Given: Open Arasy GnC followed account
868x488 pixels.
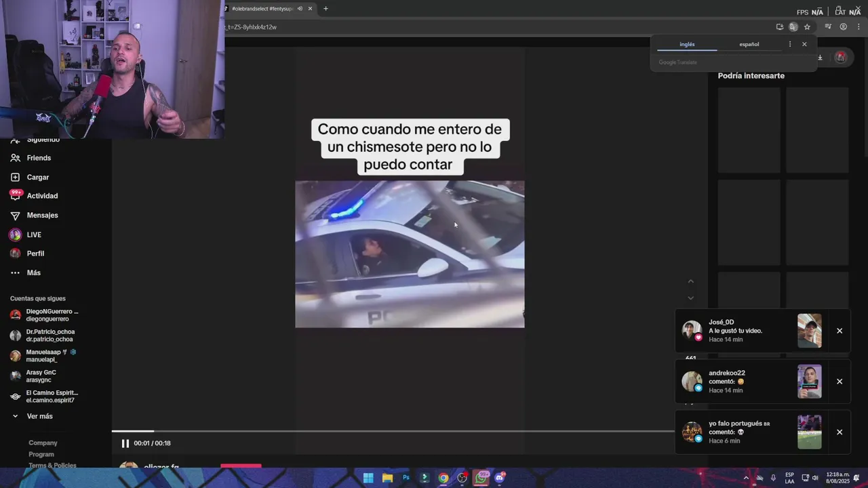Looking at the screenshot, I should (x=34, y=376).
